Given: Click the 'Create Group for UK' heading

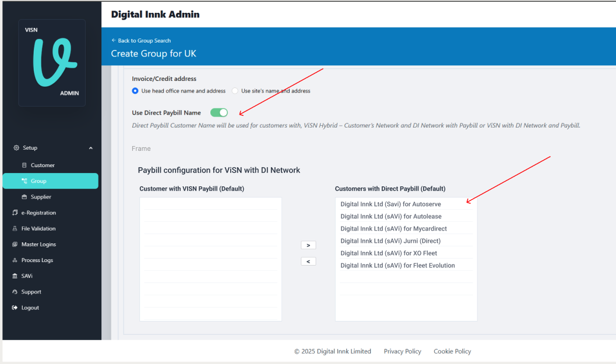Looking at the screenshot, I should click(153, 54).
